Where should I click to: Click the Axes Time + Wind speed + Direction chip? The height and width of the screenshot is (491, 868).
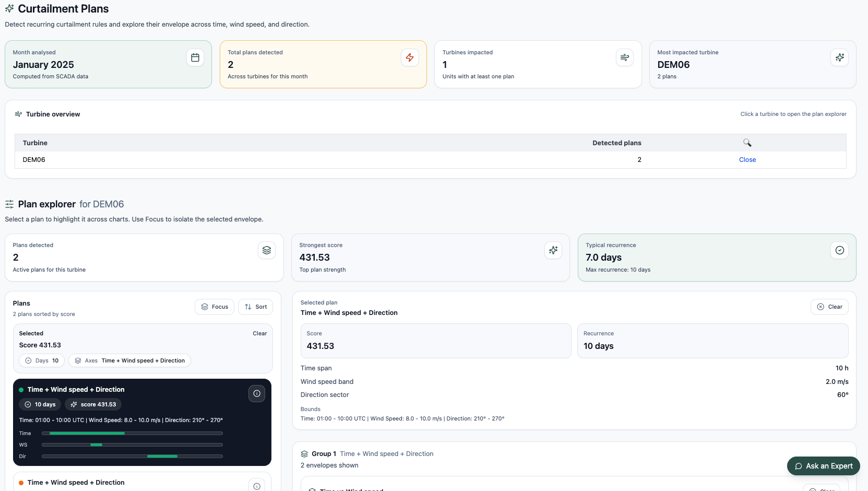coord(129,360)
